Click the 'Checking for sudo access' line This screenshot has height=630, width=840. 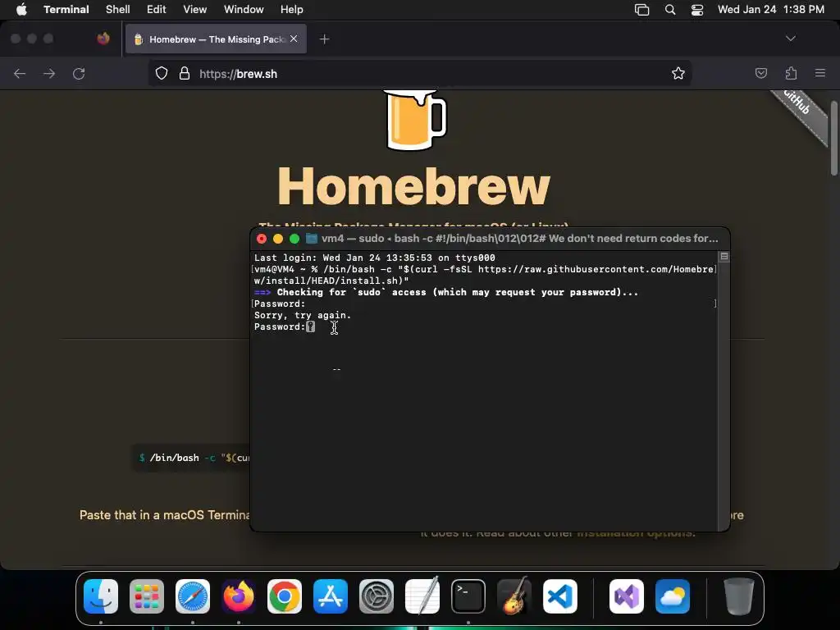[x=446, y=292]
